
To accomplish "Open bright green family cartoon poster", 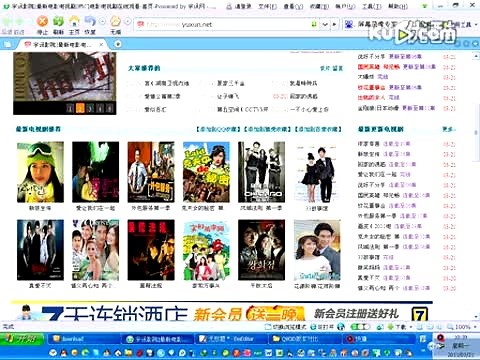I will pyautogui.click(x=206, y=250).
